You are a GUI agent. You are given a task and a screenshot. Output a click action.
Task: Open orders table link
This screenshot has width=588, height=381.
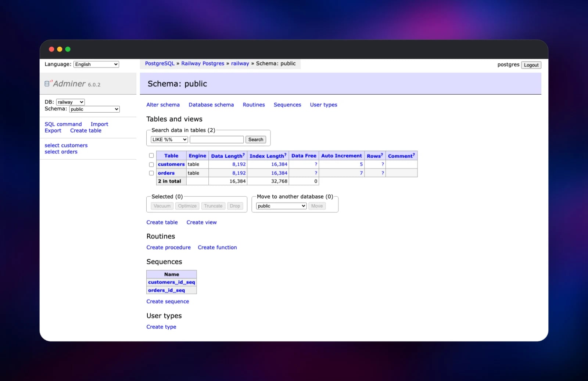[x=166, y=173]
